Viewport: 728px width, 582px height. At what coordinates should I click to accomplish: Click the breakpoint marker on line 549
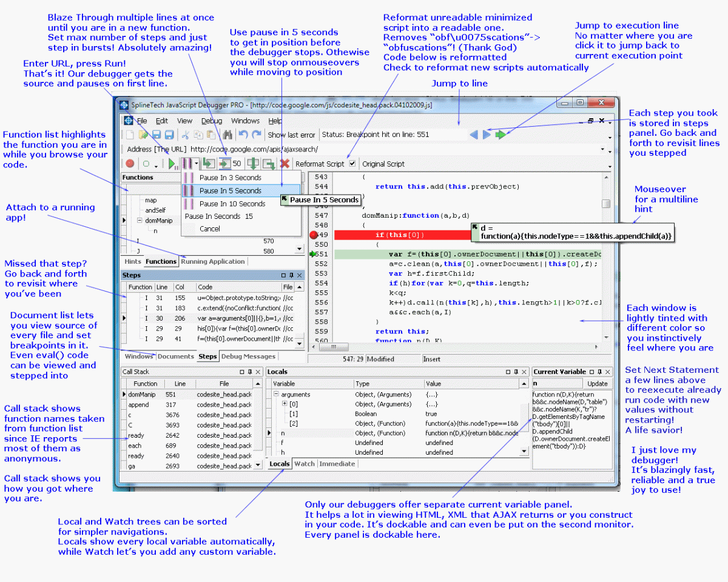(x=314, y=235)
